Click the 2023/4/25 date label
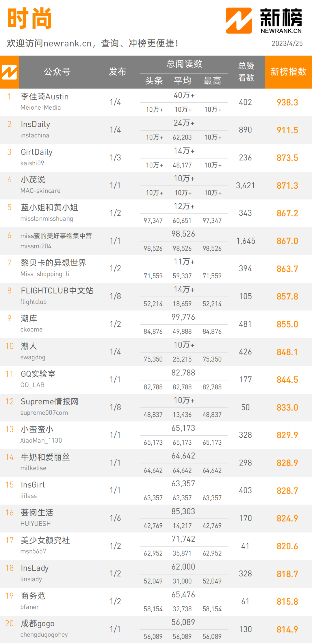The height and width of the screenshot is (644, 312). click(287, 43)
